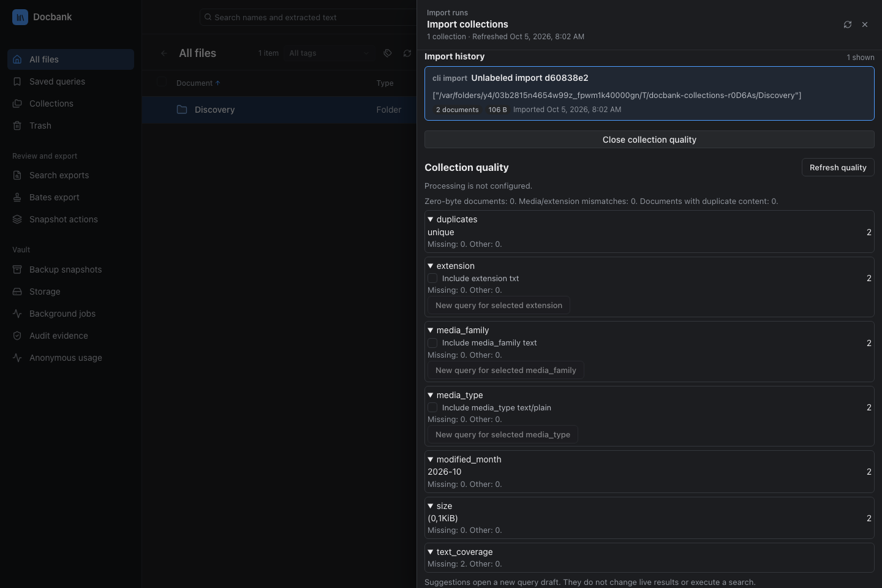Refresh file list with toolbar refresh icon

click(x=407, y=53)
